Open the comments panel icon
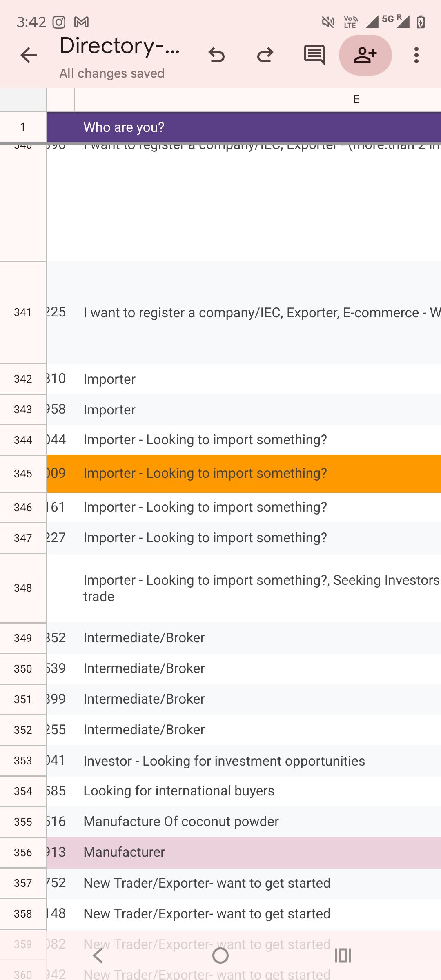 pos(313,55)
